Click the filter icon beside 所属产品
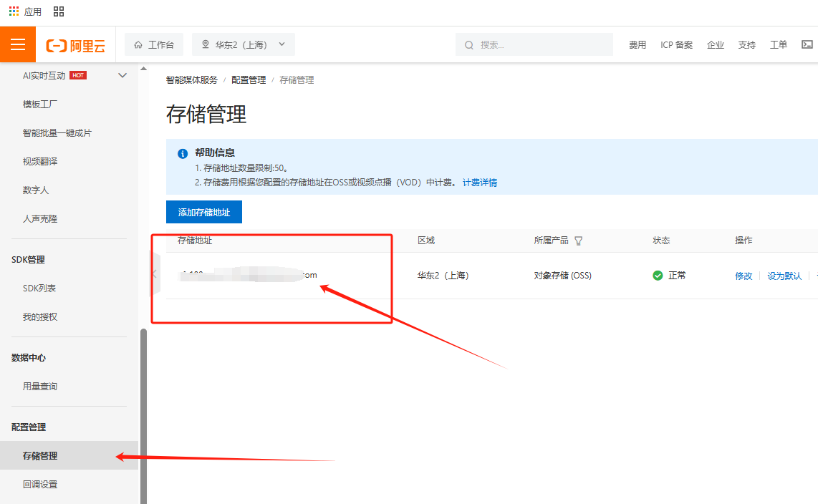Screen dimensions: 818x504 pyautogui.click(x=578, y=241)
